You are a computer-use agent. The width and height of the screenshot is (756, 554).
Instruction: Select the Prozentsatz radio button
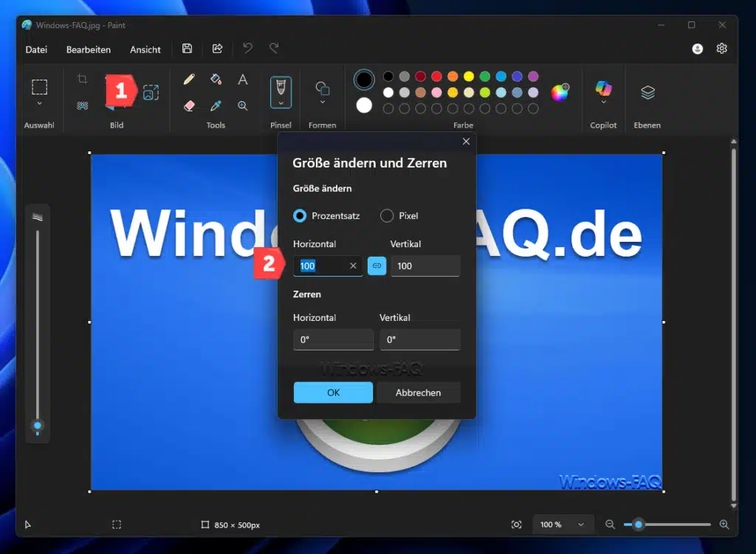pos(300,216)
